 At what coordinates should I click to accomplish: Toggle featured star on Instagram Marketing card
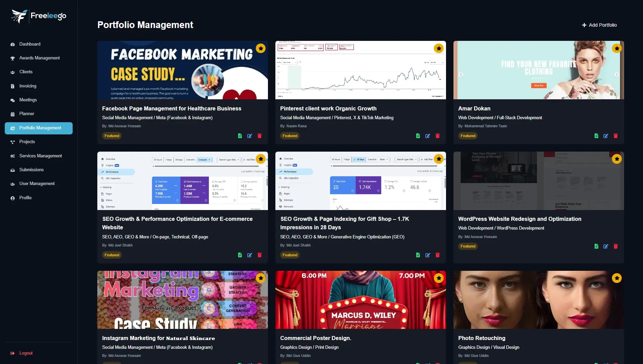(x=261, y=278)
